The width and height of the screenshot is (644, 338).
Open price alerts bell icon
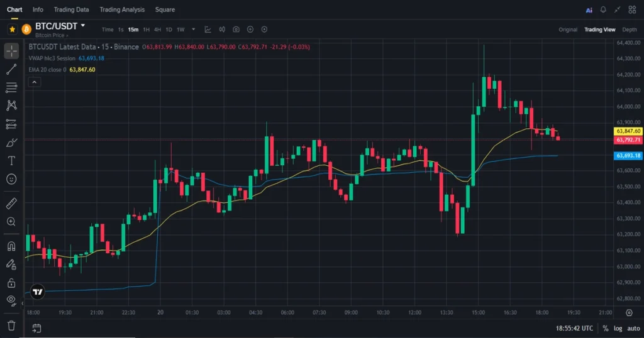(603, 9)
